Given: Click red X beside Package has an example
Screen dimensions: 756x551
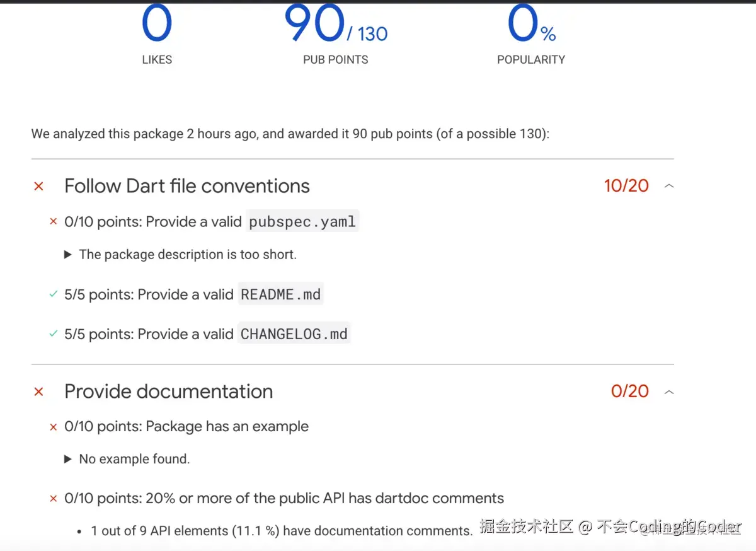Looking at the screenshot, I should (54, 427).
